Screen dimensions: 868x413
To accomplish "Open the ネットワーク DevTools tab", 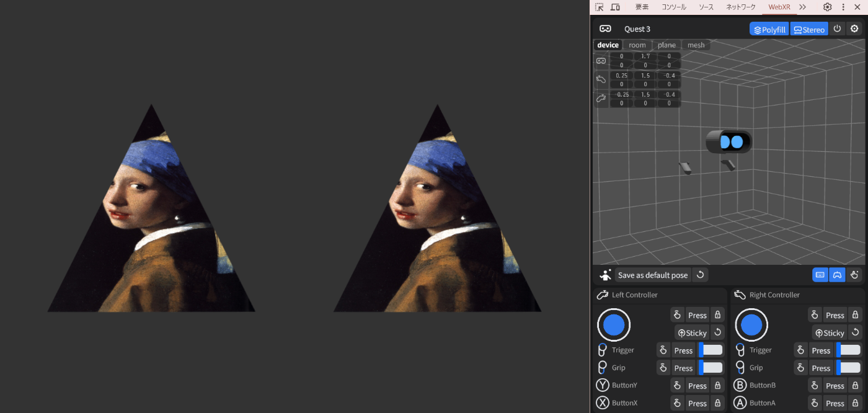I will (741, 7).
